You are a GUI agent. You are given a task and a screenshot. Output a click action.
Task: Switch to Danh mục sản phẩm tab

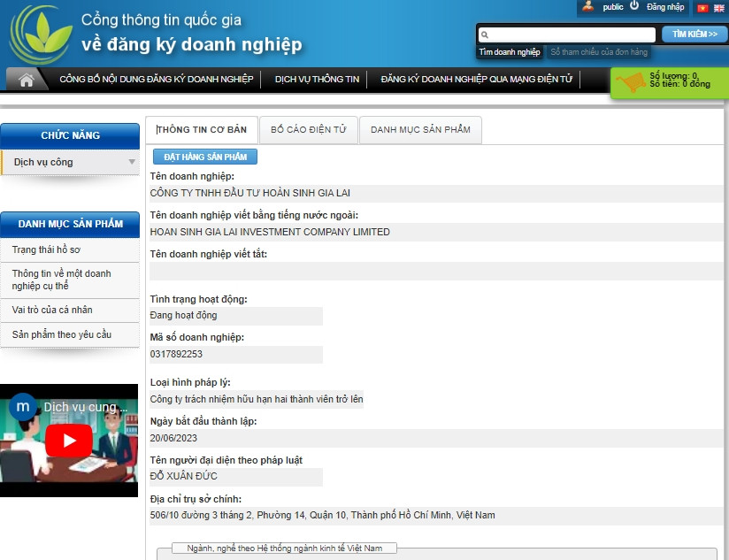pyautogui.click(x=420, y=130)
